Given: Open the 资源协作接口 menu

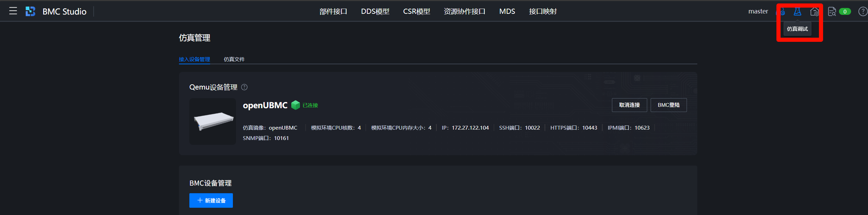Looking at the screenshot, I should [x=464, y=11].
